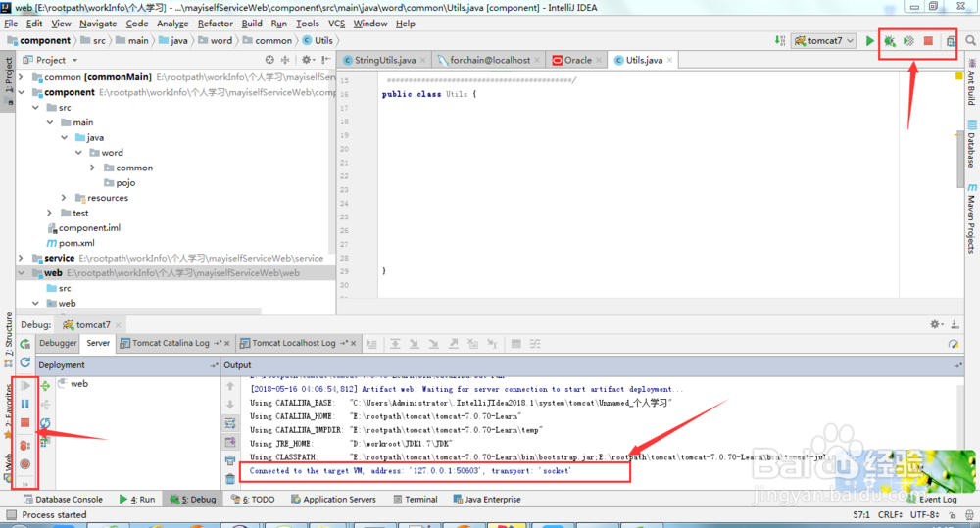Screen dimensions: 980x528
Task: Expand the resources folder
Action: coord(65,198)
